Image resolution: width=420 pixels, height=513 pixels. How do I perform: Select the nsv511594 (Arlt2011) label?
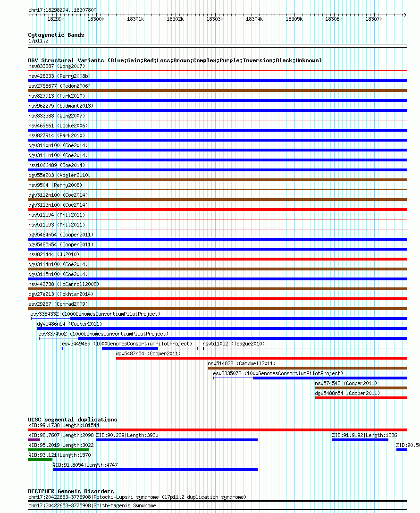[x=57, y=215]
